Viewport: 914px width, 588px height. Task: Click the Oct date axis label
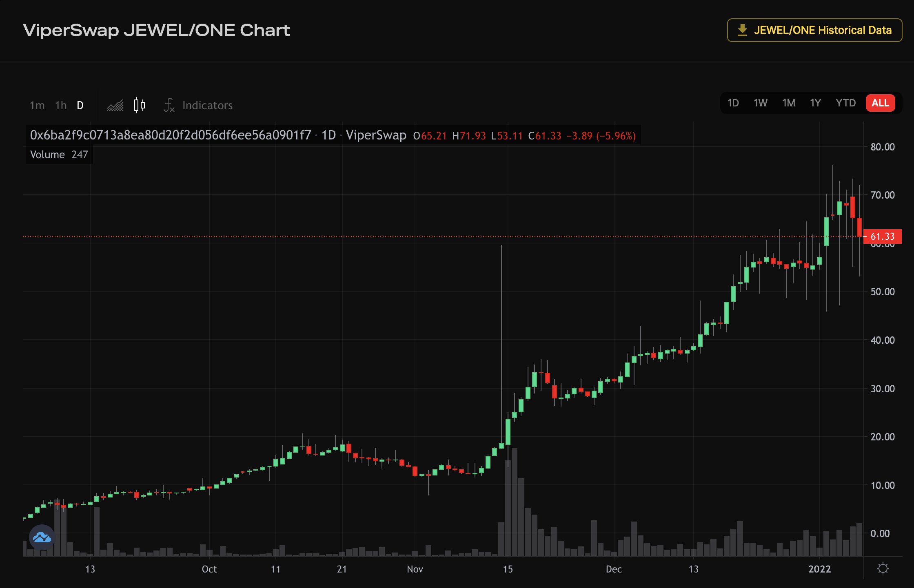click(209, 569)
